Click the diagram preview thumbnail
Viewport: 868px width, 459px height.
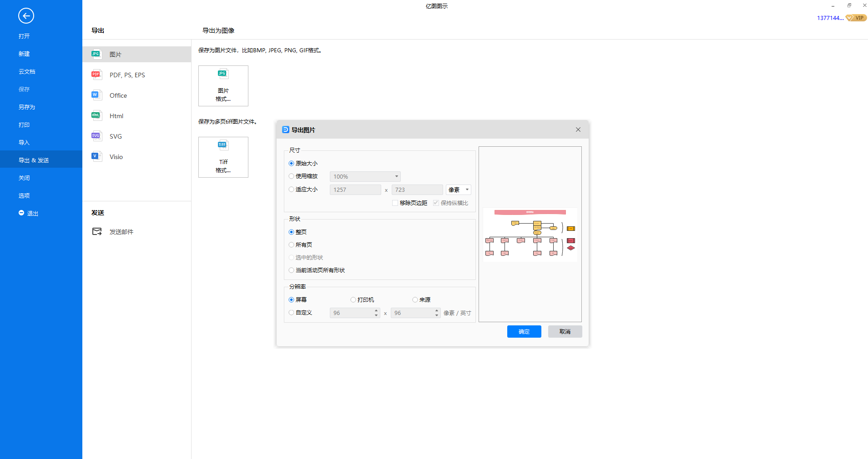530,234
